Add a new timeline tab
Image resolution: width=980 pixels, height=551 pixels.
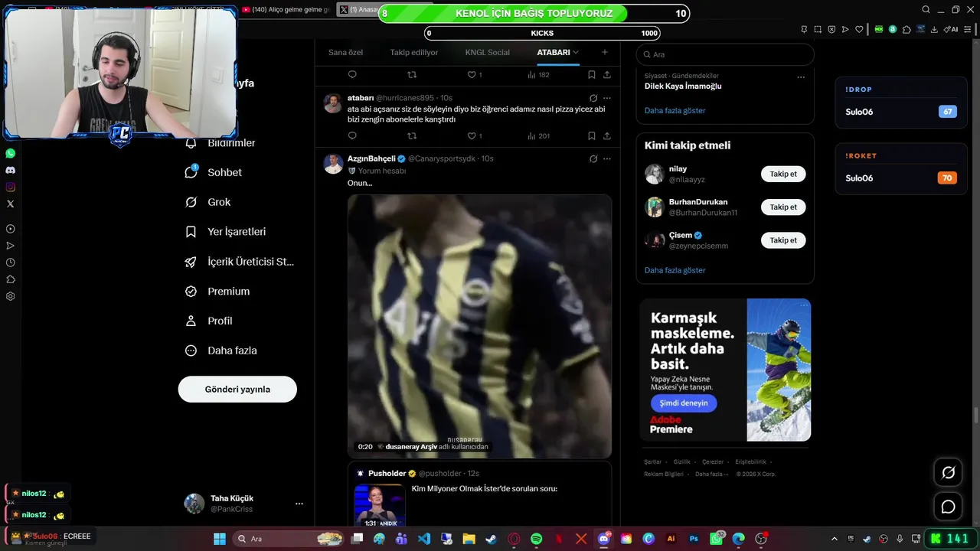pos(605,52)
